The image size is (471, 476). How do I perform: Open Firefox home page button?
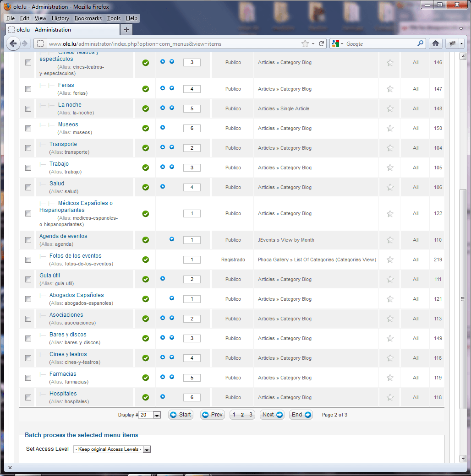click(x=435, y=44)
